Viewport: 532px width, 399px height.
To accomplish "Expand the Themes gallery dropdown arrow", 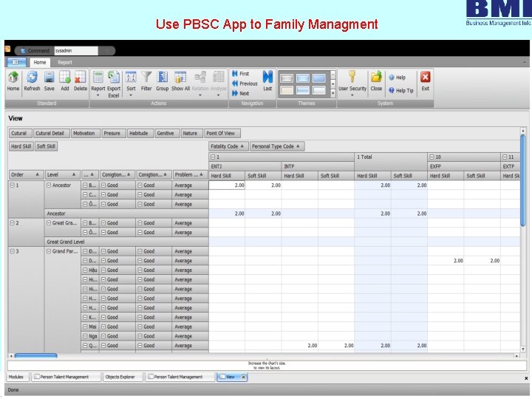I will coord(332,93).
